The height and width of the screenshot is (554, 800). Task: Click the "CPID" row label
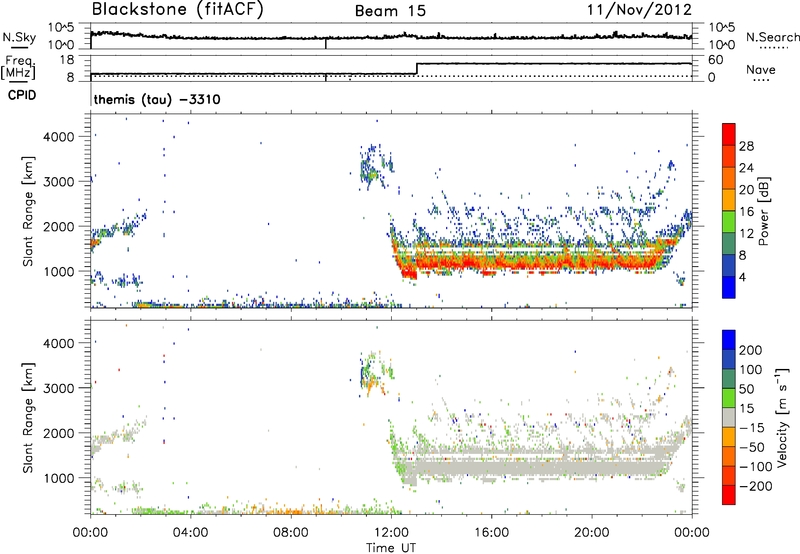click(x=22, y=95)
